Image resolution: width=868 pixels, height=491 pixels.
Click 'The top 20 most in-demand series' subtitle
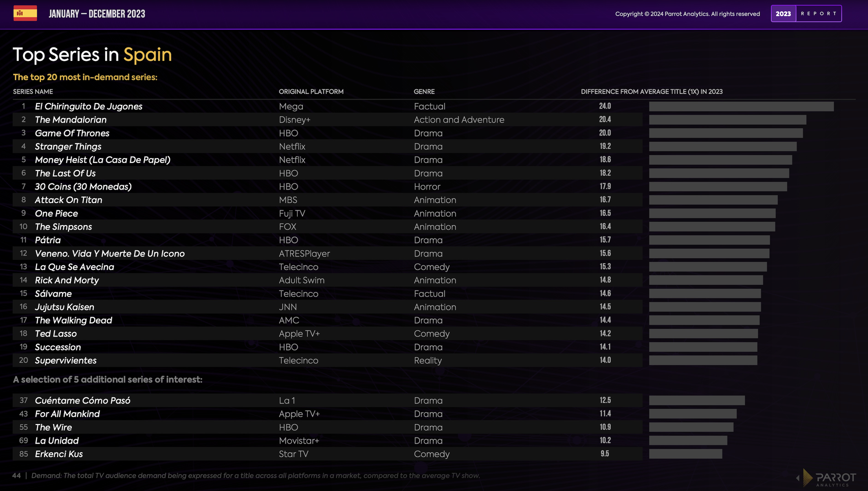click(85, 77)
